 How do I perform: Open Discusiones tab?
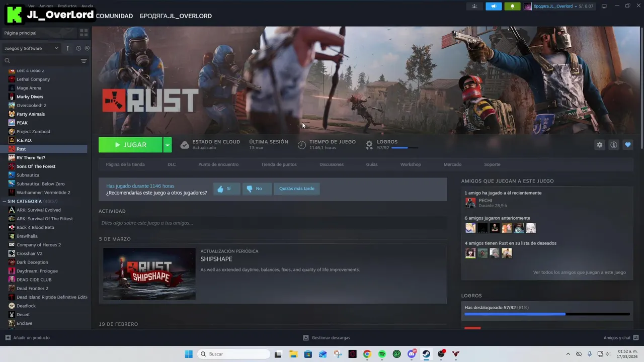pos(332,164)
